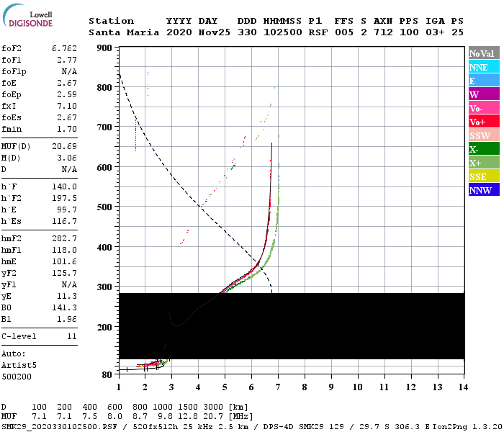
Task: Click the foF1p label
Action: [x=14, y=72]
